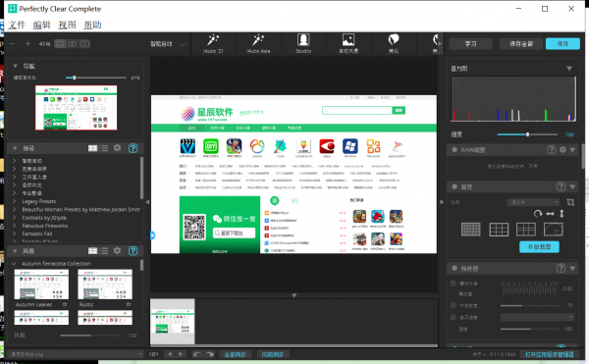The height and width of the screenshot is (364, 589).
Task: Toggle the preprocessing panel on/off dot
Action: pyautogui.click(x=455, y=268)
